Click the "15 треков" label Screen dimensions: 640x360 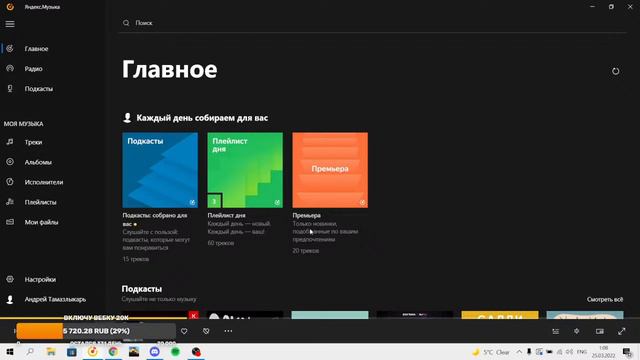(136, 259)
